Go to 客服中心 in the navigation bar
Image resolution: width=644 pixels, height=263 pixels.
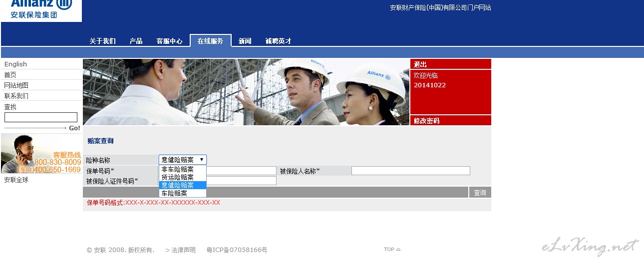click(169, 41)
